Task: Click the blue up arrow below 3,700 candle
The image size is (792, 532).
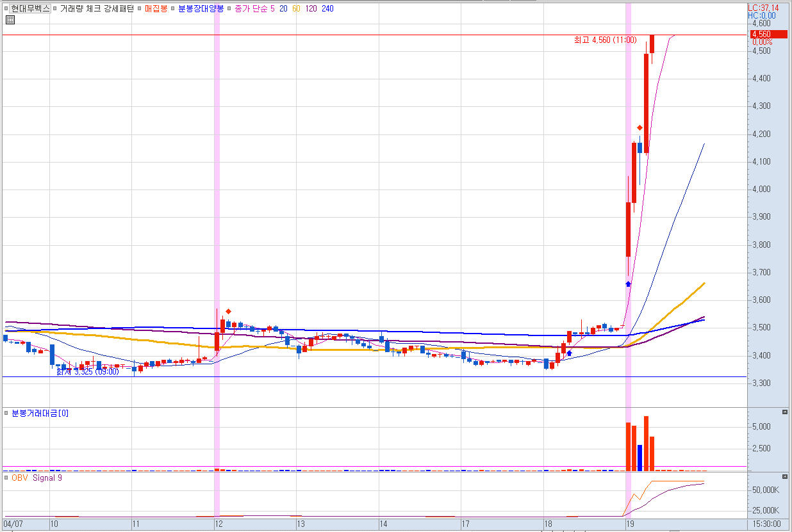Action: click(628, 283)
